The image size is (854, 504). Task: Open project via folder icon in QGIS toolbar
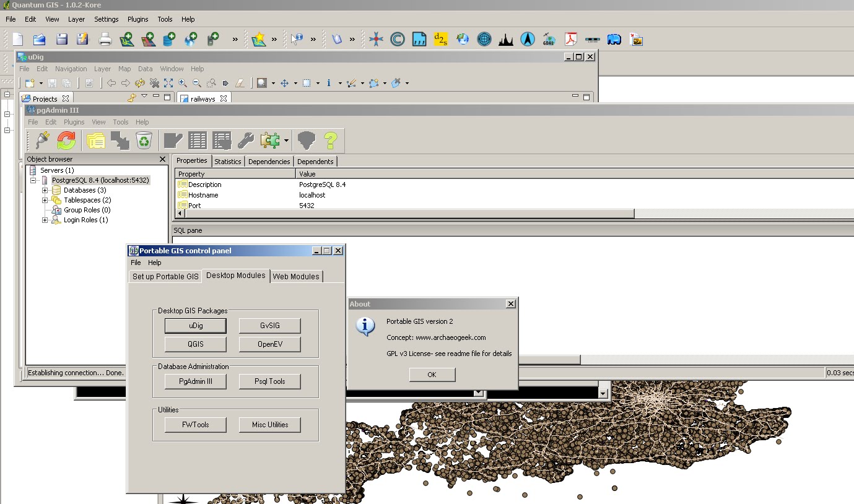[x=40, y=40]
